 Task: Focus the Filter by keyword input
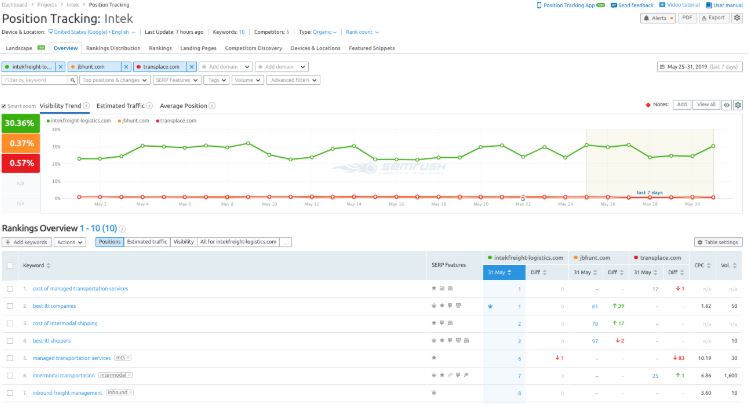coord(35,80)
